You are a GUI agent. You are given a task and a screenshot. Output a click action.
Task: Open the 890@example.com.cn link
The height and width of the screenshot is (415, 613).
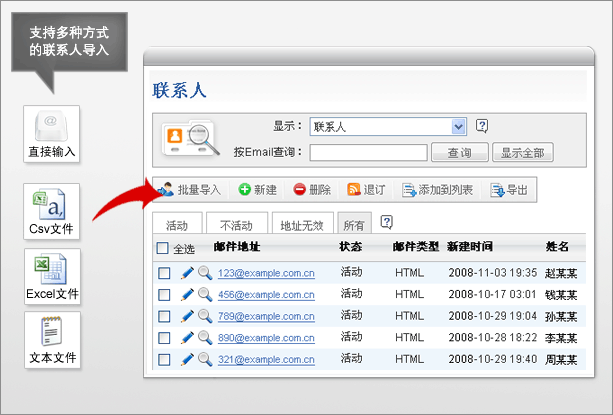click(x=266, y=338)
